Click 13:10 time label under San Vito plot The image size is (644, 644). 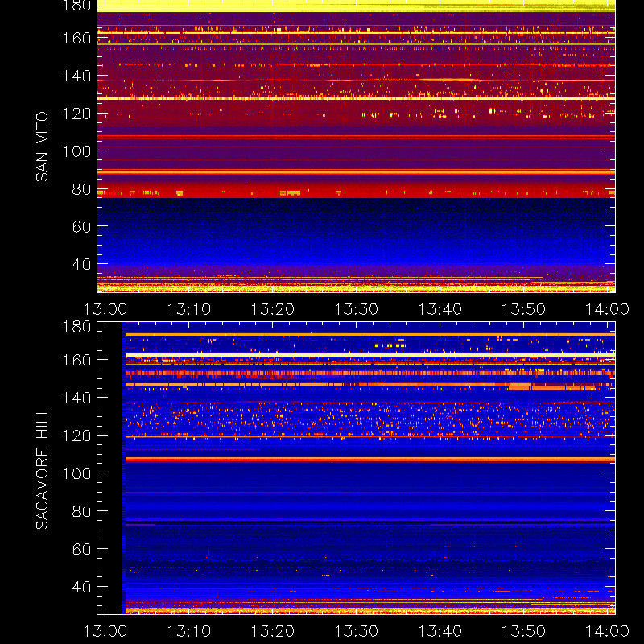point(189,309)
